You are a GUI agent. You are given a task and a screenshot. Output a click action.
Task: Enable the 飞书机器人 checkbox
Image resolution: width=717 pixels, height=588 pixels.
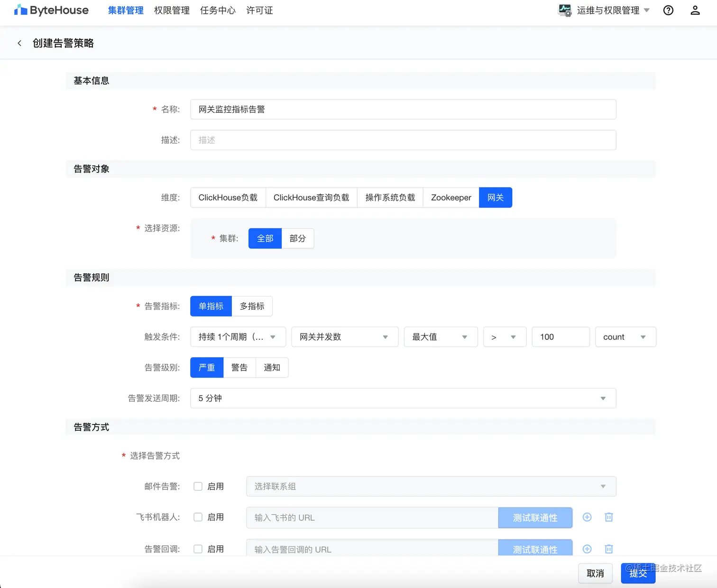click(x=198, y=517)
